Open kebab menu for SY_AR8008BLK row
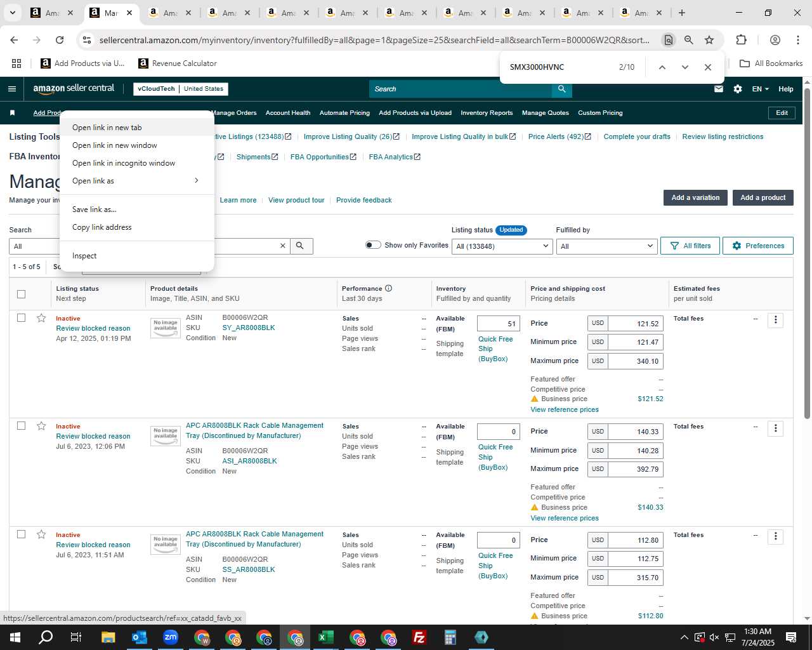Image resolution: width=812 pixels, height=650 pixels. tap(775, 320)
